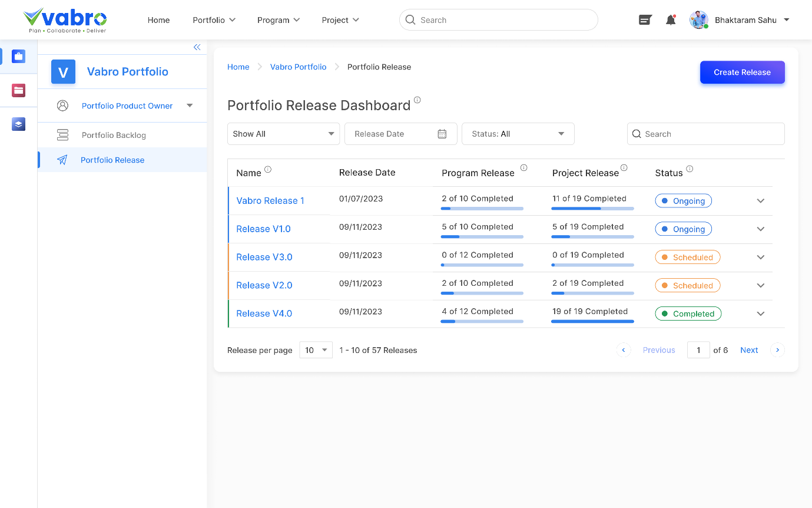The height and width of the screenshot is (508, 812).
Task: Click the Home breadcrumb link
Action: [x=238, y=67]
